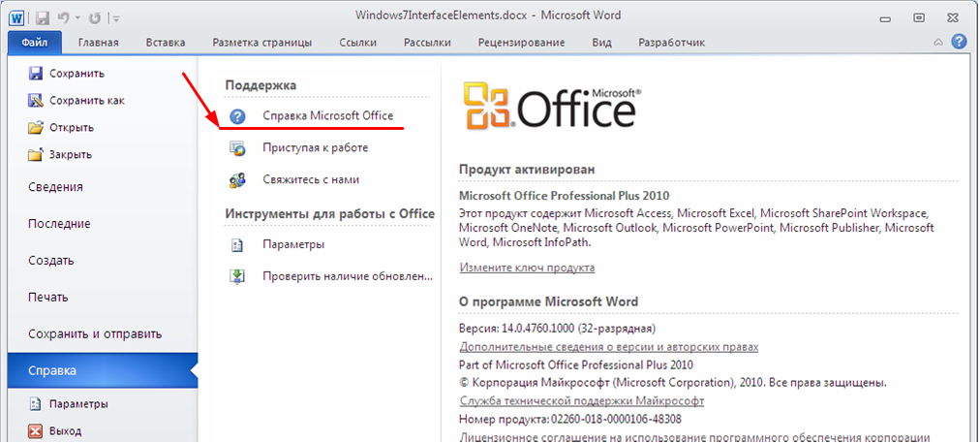Click the Свяжитесь с нами people icon
The image size is (980, 443).
click(237, 180)
